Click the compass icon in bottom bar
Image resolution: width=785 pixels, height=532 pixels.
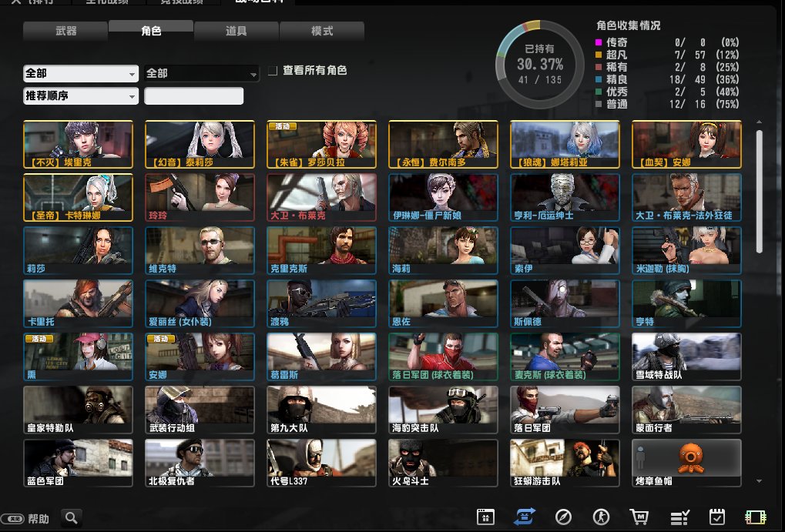pos(562,517)
